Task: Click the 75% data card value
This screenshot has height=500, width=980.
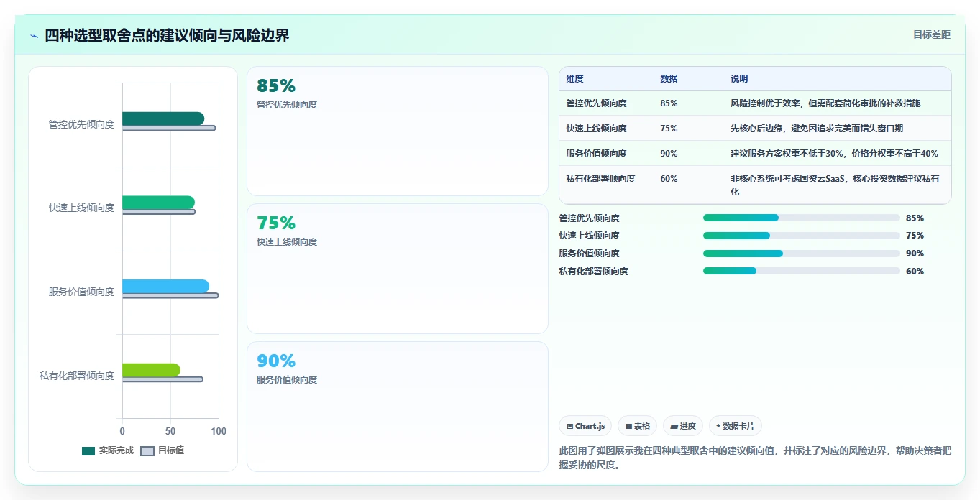Action: pyautogui.click(x=276, y=223)
